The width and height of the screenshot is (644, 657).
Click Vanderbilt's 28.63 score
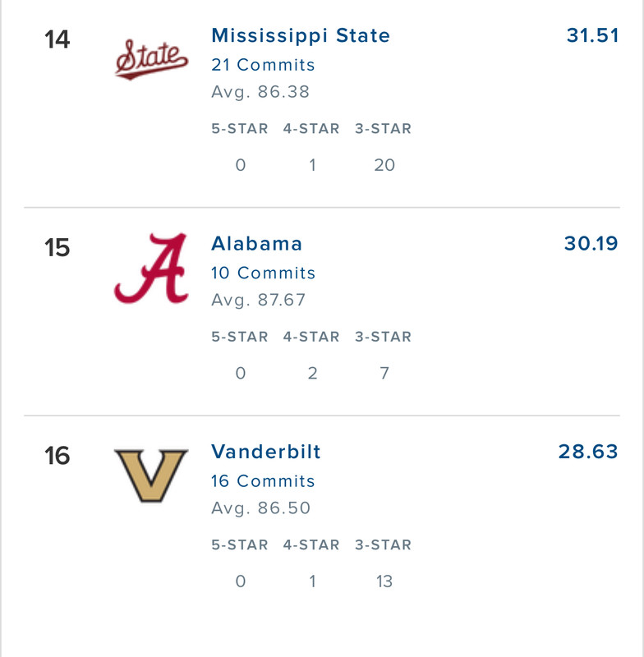pos(588,452)
